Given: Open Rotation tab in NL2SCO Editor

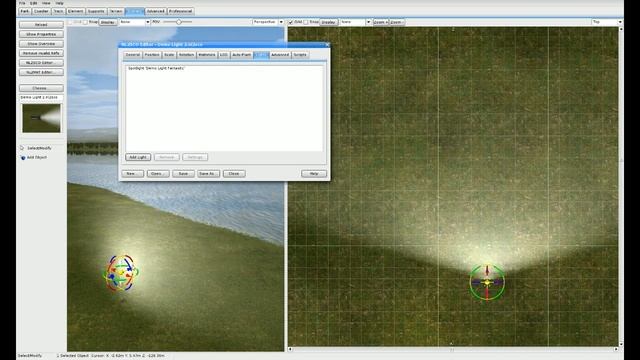Looking at the screenshot, I should pos(186,55).
